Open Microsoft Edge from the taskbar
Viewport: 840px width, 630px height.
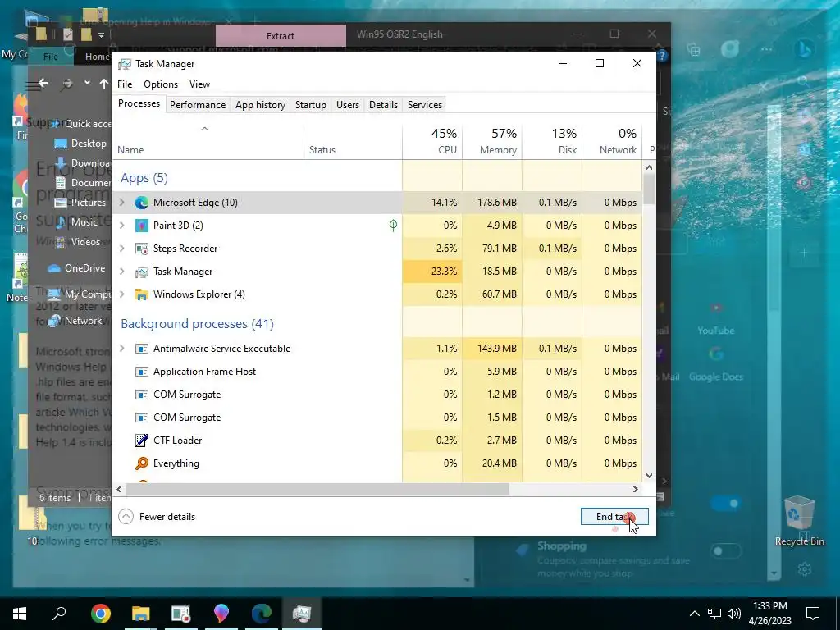[262, 614]
